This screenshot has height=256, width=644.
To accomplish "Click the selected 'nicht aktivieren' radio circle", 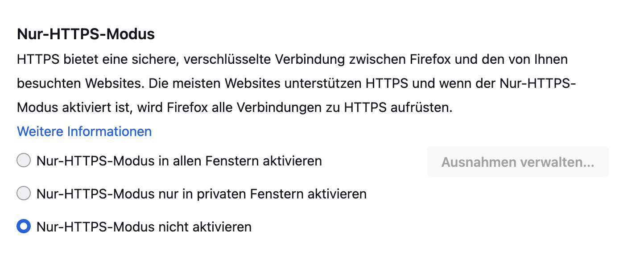I will pyautogui.click(x=24, y=227).
